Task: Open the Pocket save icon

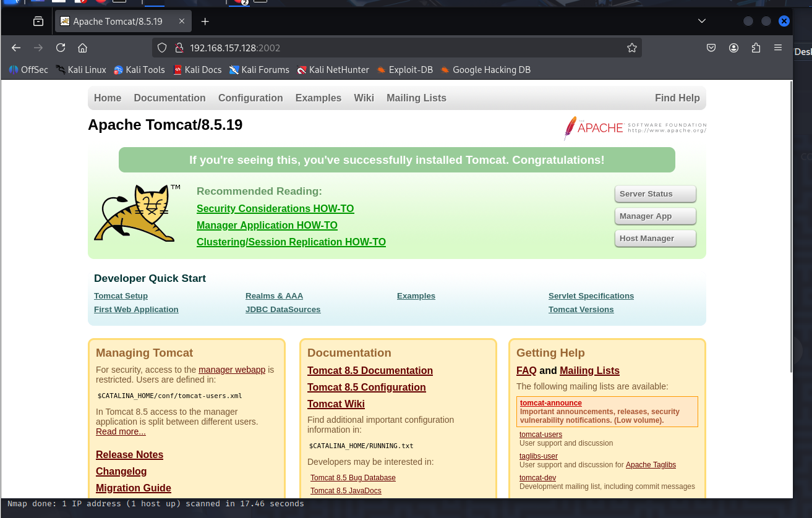Action: pos(711,48)
